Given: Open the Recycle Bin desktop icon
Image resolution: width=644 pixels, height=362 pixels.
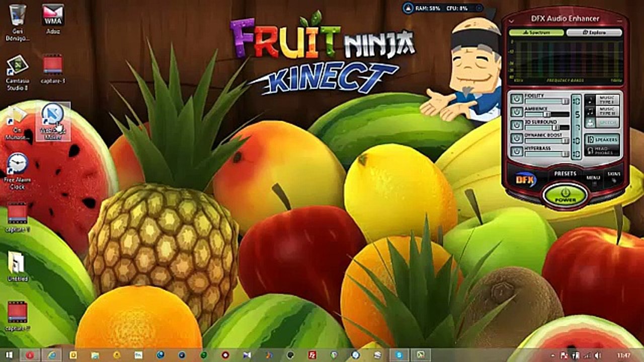Looking at the screenshot, I should click(x=18, y=22).
